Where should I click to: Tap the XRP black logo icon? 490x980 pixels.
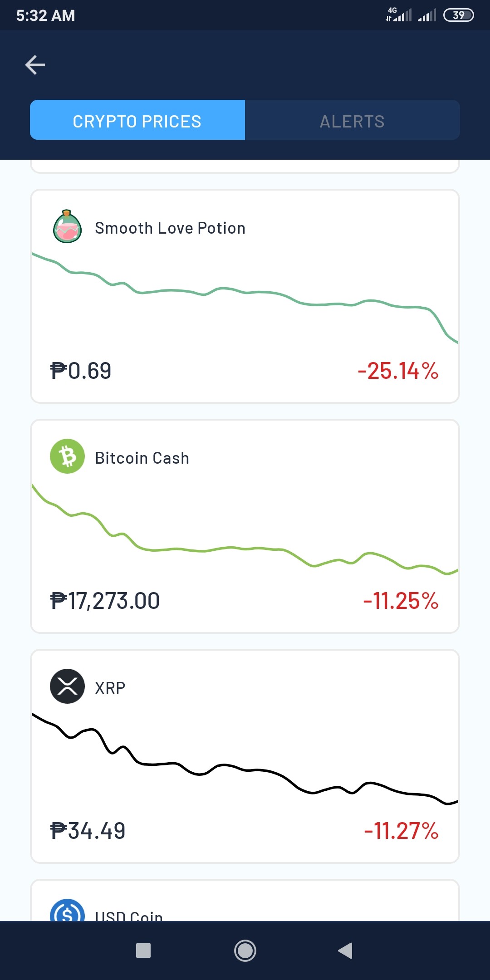click(x=67, y=686)
